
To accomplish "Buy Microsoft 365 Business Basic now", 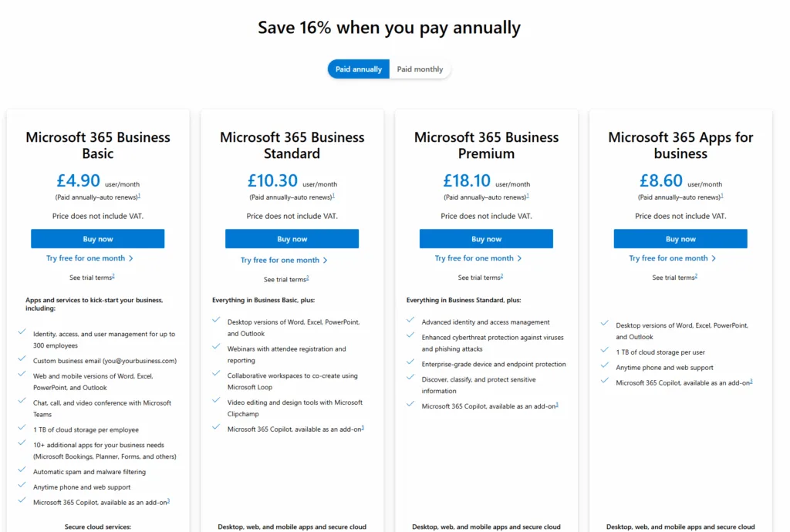I will click(98, 238).
